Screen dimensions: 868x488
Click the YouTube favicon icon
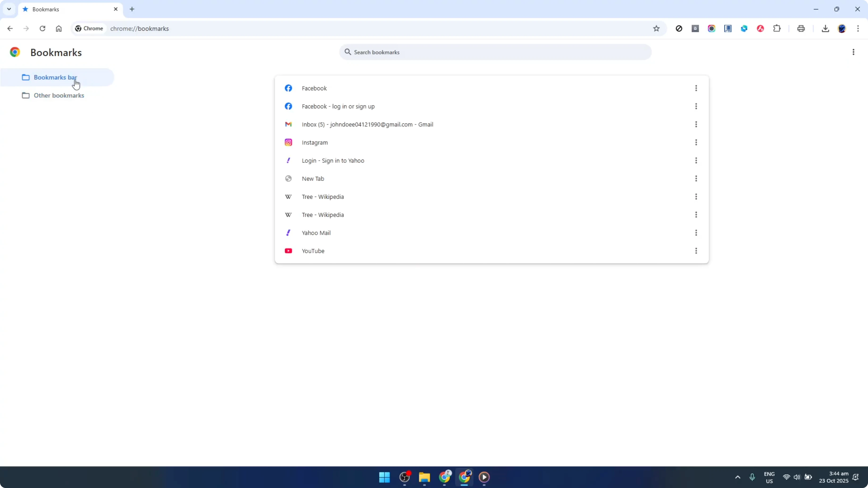pos(288,251)
